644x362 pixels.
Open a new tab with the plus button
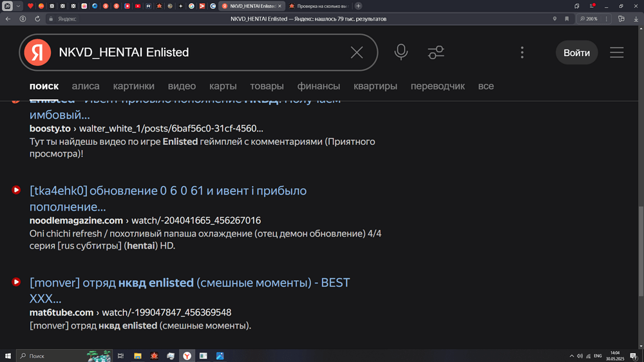click(359, 6)
